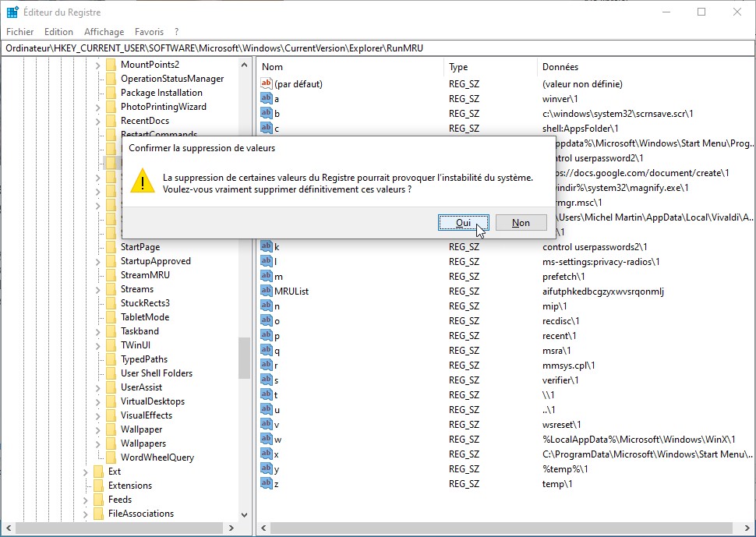The height and width of the screenshot is (537, 756).
Task: Expand the MountPoints2 key
Action: pos(98,65)
